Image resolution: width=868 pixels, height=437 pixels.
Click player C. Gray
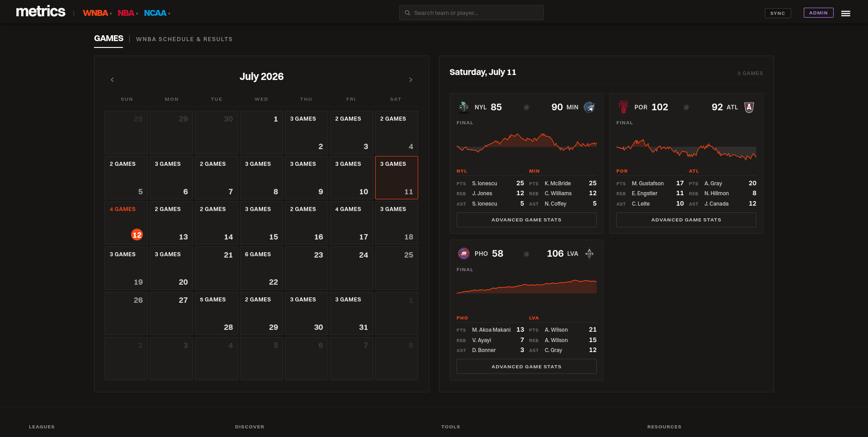(x=553, y=350)
